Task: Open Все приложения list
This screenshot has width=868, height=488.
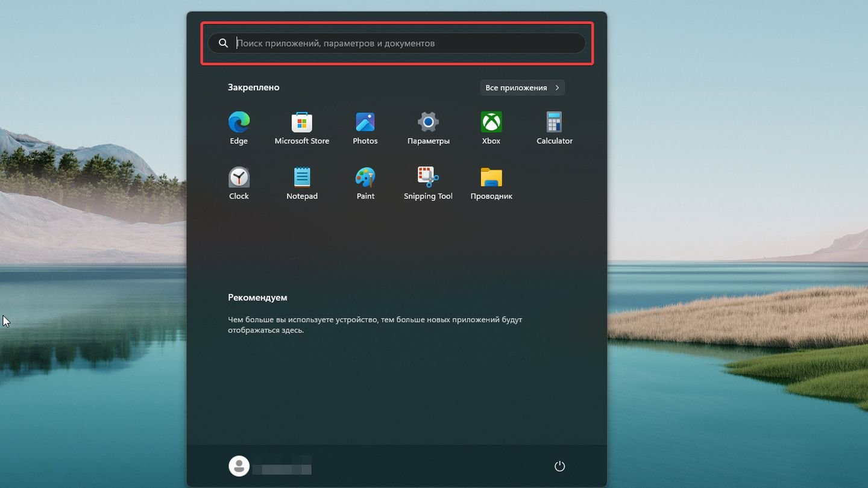Action: pos(523,88)
